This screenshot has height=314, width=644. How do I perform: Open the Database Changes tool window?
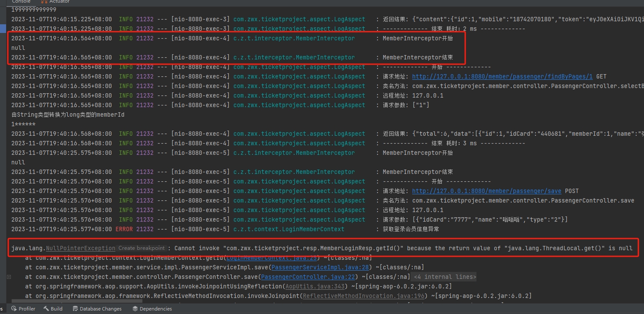[x=97, y=309]
